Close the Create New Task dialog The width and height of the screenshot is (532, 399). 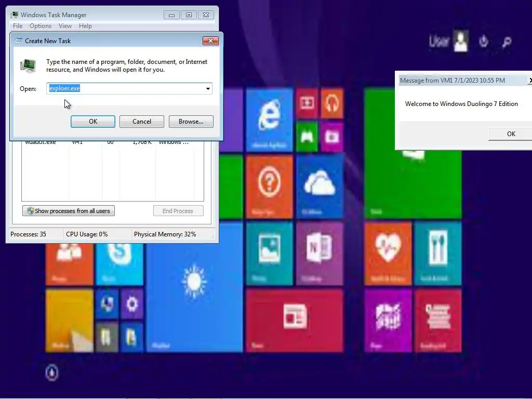pyautogui.click(x=210, y=41)
